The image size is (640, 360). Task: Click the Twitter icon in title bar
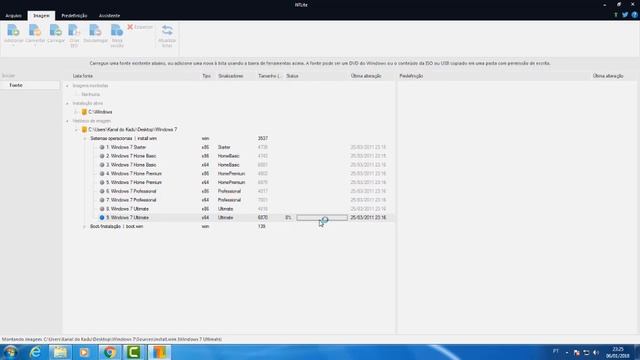[625, 15]
